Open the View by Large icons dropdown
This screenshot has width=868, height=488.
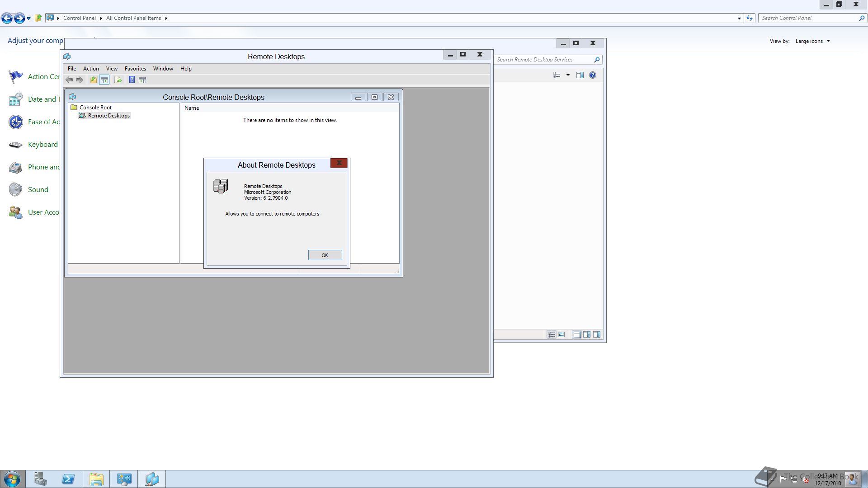[813, 41]
